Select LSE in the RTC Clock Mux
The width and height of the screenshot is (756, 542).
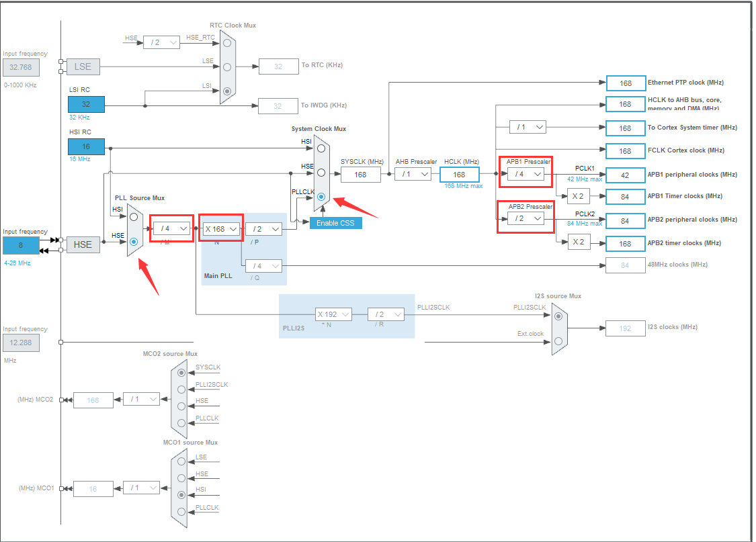coord(226,66)
